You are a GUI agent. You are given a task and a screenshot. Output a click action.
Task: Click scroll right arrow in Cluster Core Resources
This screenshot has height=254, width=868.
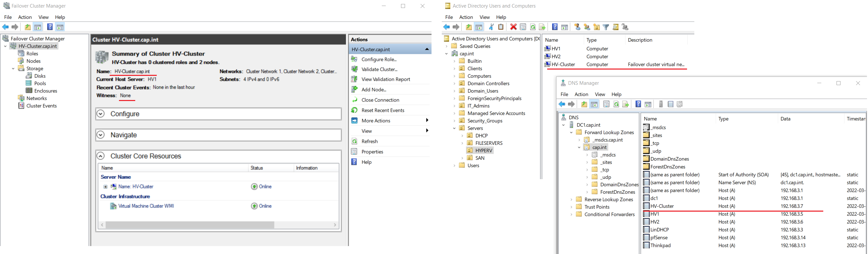pyautogui.click(x=335, y=225)
